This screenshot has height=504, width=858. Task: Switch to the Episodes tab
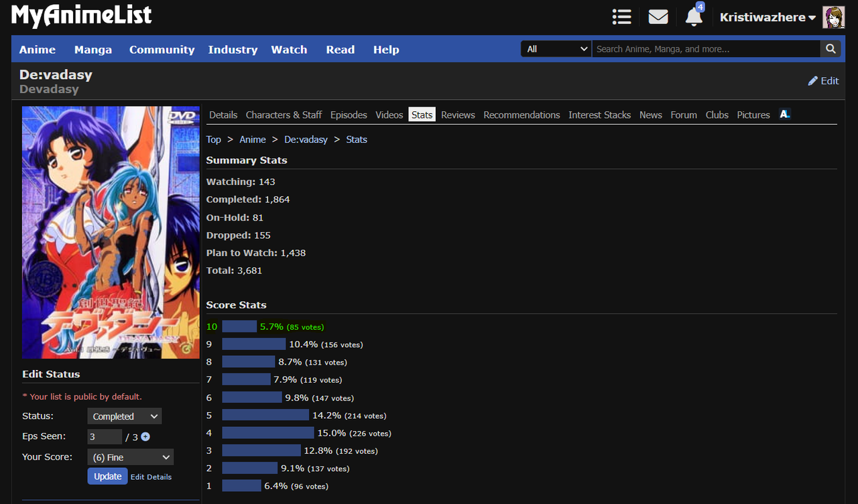pos(349,115)
